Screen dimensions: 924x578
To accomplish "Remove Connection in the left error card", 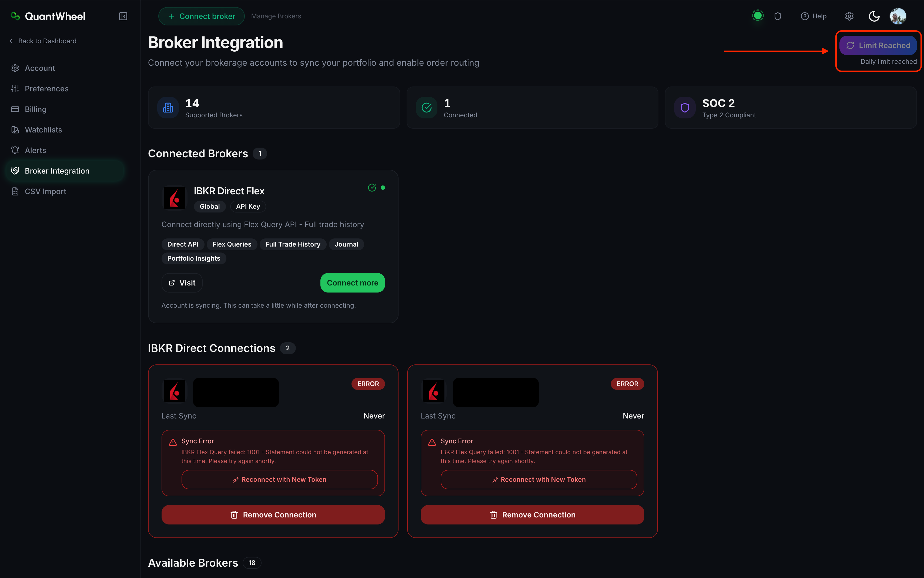I will tap(273, 515).
